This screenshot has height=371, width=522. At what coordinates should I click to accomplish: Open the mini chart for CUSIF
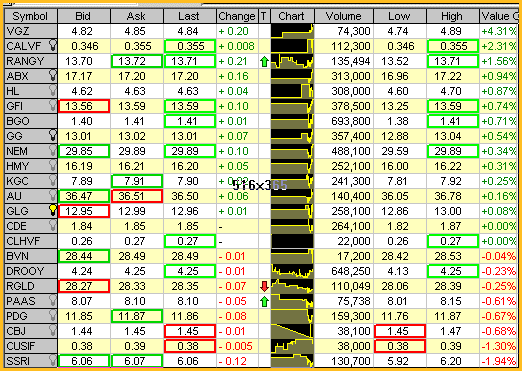tap(292, 346)
